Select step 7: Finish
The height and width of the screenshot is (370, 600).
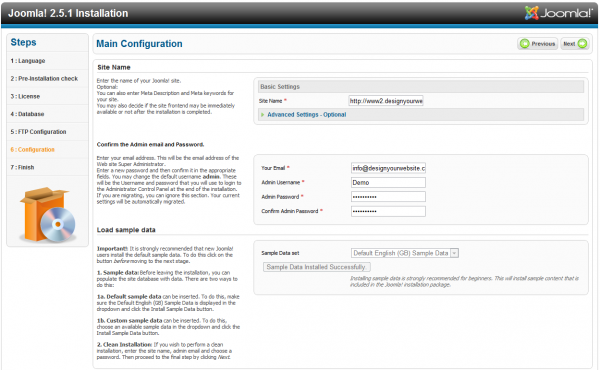pos(22,167)
